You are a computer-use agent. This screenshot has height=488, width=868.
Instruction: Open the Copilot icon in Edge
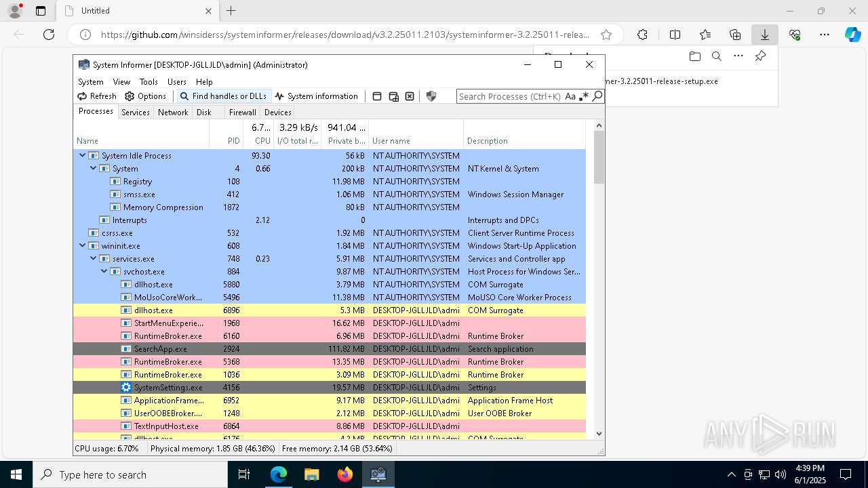(x=852, y=35)
